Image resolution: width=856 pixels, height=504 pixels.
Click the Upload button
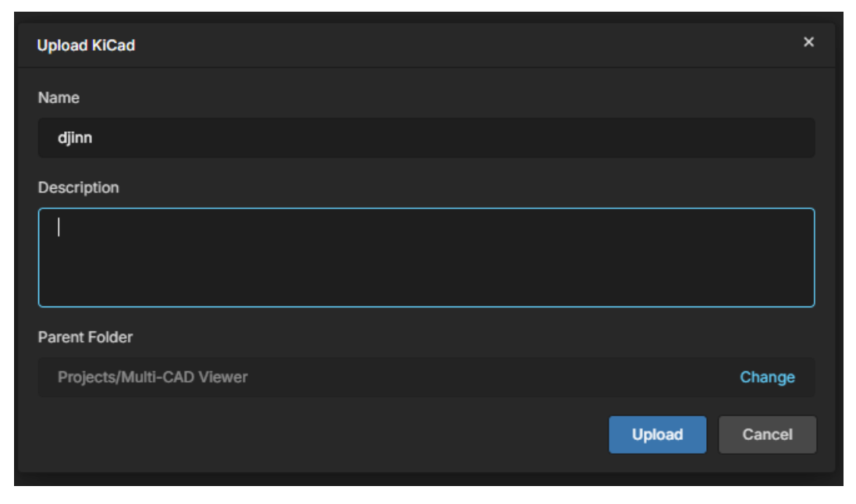pyautogui.click(x=657, y=435)
